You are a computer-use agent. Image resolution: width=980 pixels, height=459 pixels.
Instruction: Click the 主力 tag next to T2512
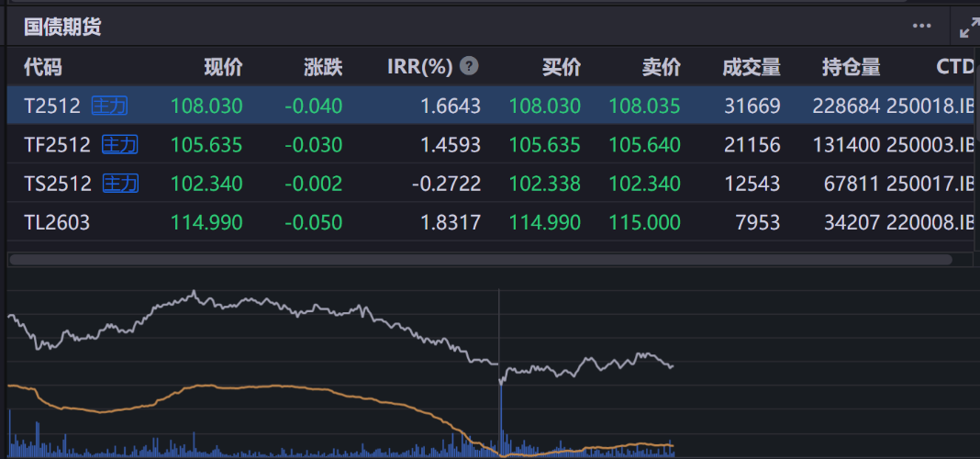tap(109, 106)
